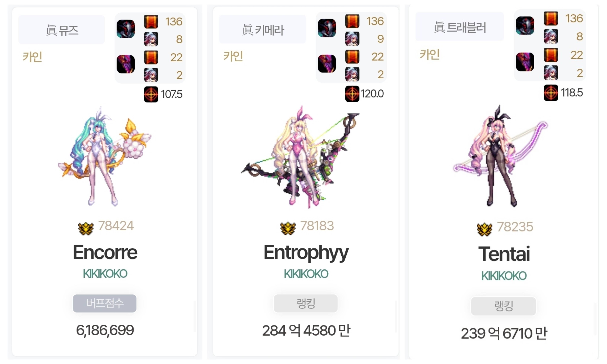Select the 랭킹 button under Entrophyy
Image resolution: width=607 pixels, height=364 pixels.
coord(305,303)
